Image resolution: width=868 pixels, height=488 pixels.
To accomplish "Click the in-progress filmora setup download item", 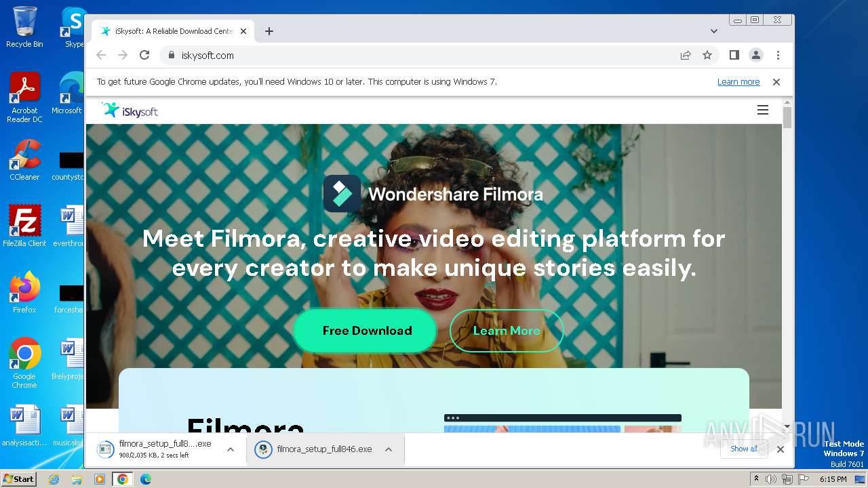I will coord(156,449).
